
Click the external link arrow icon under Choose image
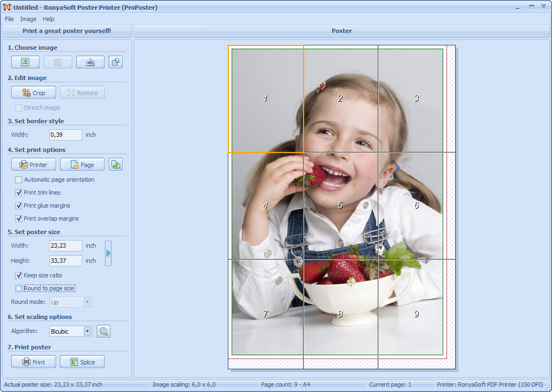tap(115, 62)
